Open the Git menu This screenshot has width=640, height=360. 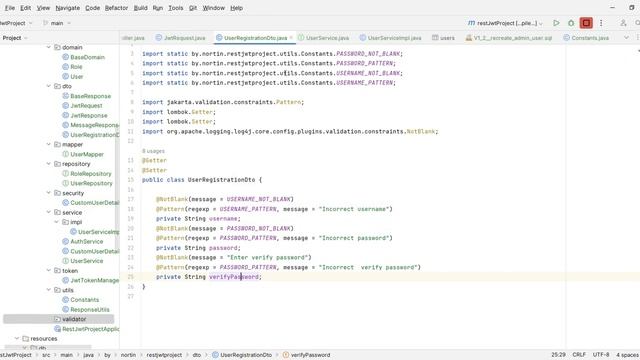pyautogui.click(x=193, y=8)
